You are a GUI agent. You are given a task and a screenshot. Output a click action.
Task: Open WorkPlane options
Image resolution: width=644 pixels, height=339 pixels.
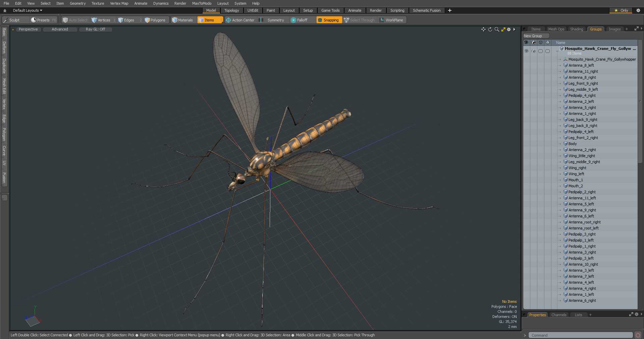(392, 20)
